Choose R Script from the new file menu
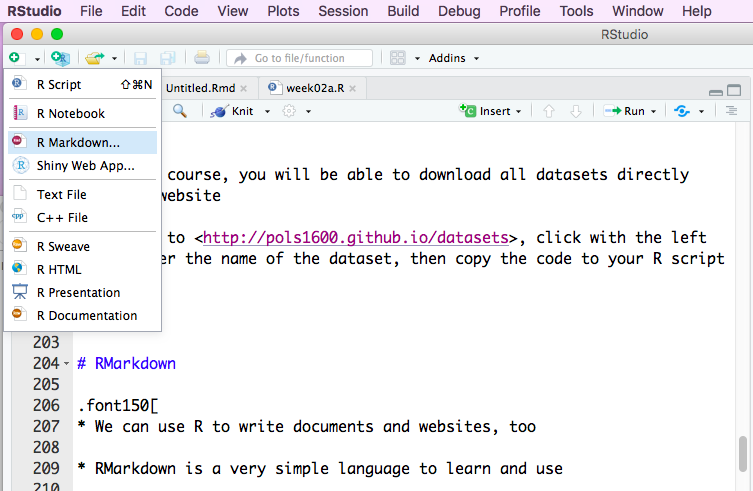 point(83,85)
